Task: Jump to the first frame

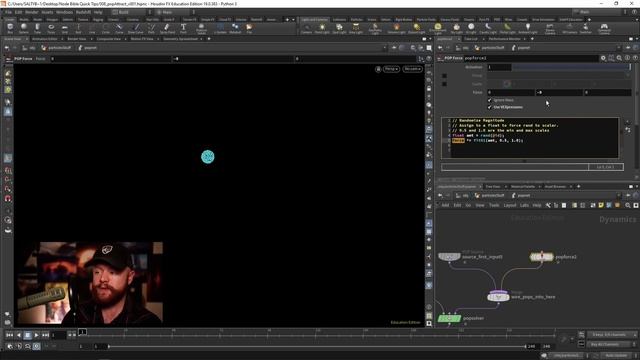Action: tap(9, 335)
